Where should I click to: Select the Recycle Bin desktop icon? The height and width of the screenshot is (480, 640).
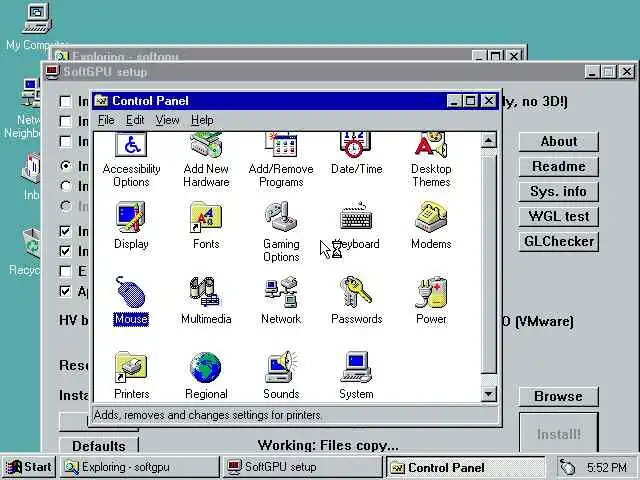pyautogui.click(x=31, y=244)
